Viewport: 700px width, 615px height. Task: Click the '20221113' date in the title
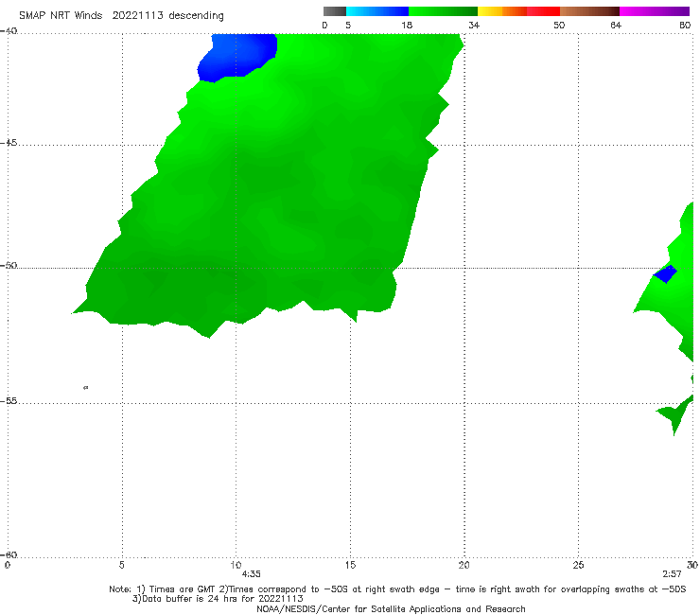pos(137,15)
